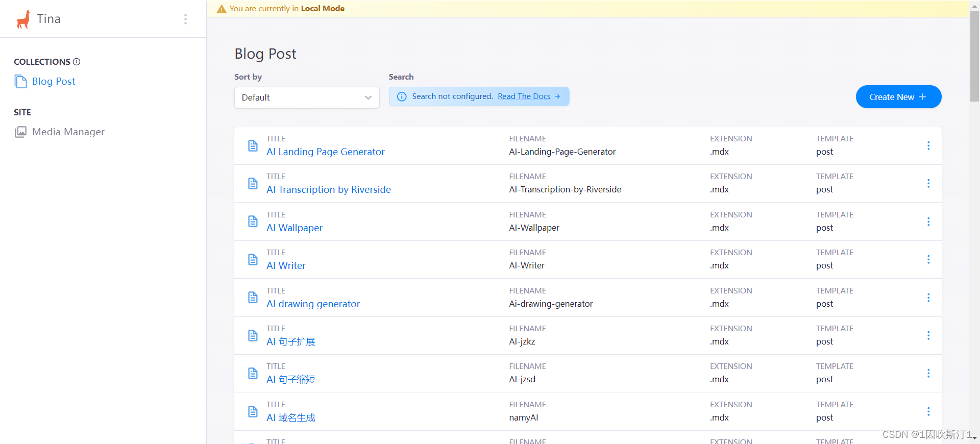Click document icon for AI 域名生成 row

click(x=253, y=411)
